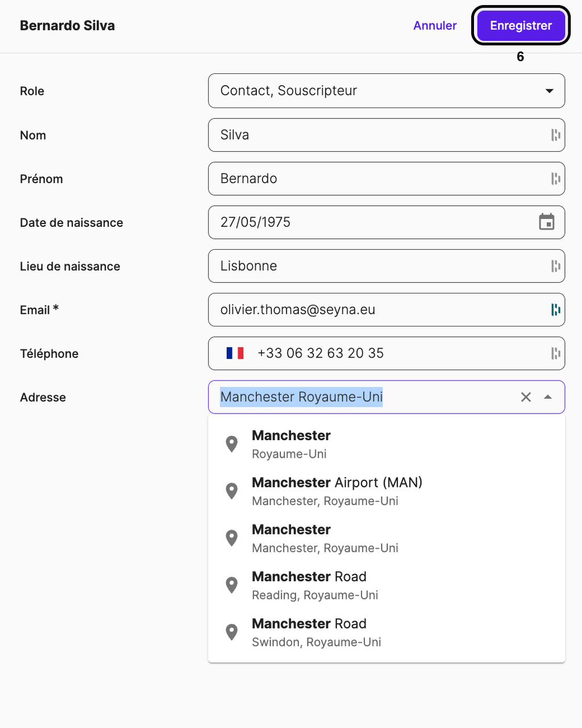The height and width of the screenshot is (728, 582).
Task: Click the Bernardo Silva heading
Action: tap(67, 26)
